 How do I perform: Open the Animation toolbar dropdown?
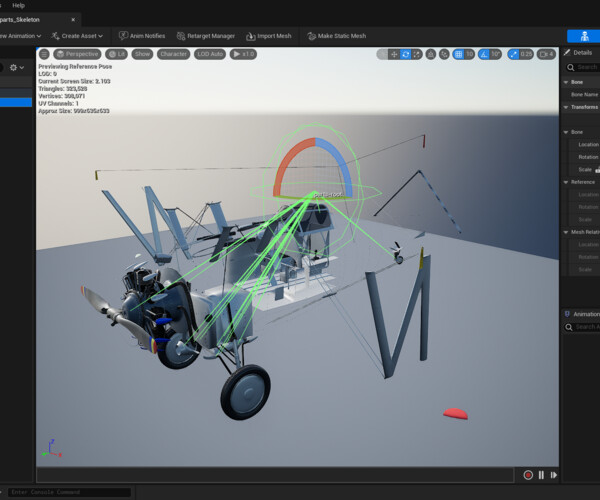click(21, 36)
